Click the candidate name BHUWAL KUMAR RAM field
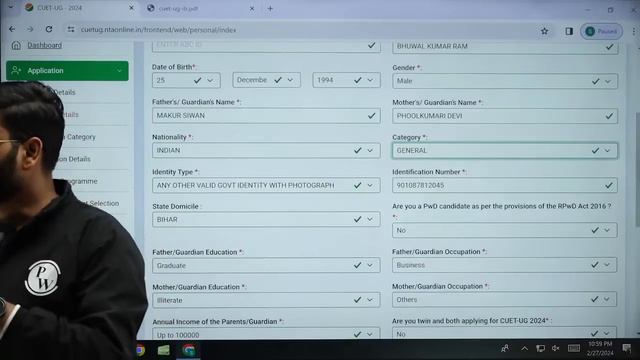This screenshot has height=360, width=640. pyautogui.click(x=505, y=47)
